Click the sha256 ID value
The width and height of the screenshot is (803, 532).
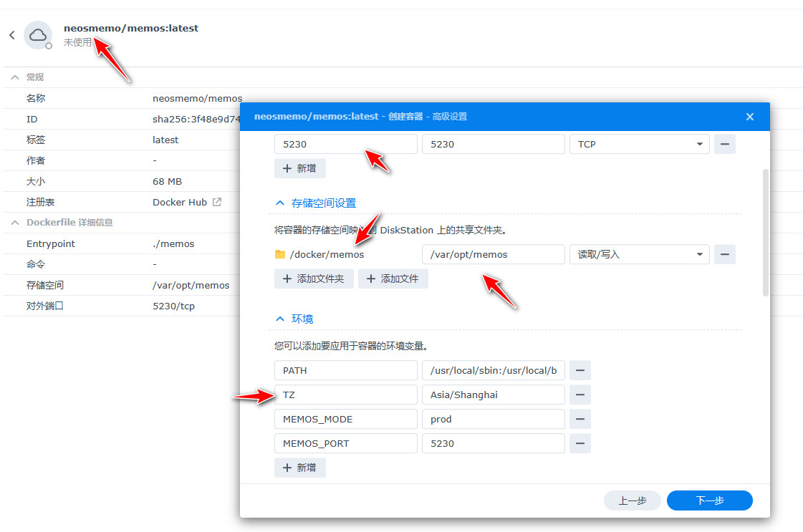pyautogui.click(x=196, y=120)
